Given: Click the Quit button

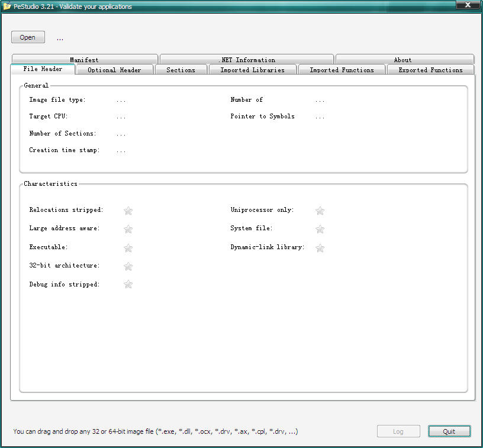Looking at the screenshot, I should pos(449,431).
